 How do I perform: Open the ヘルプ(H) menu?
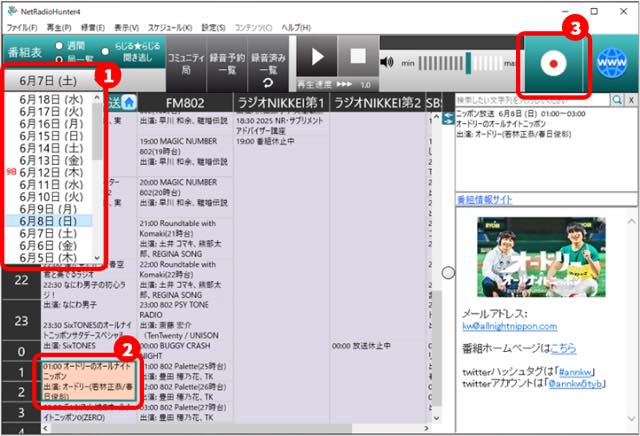(296, 27)
